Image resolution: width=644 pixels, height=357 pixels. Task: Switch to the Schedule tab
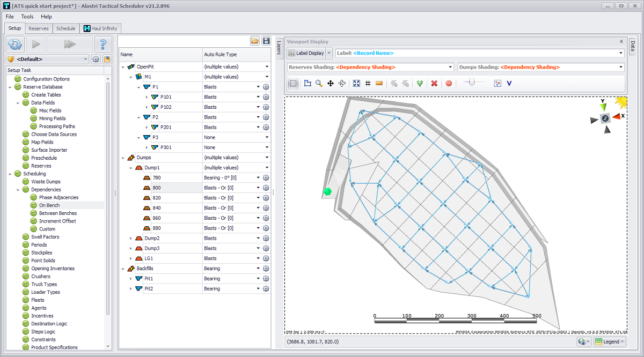pyautogui.click(x=65, y=28)
